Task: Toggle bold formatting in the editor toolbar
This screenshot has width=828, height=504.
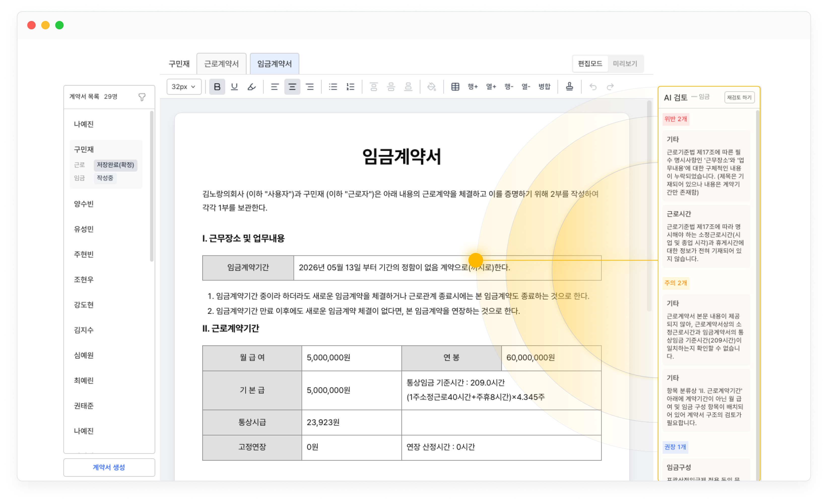Action: [x=217, y=87]
